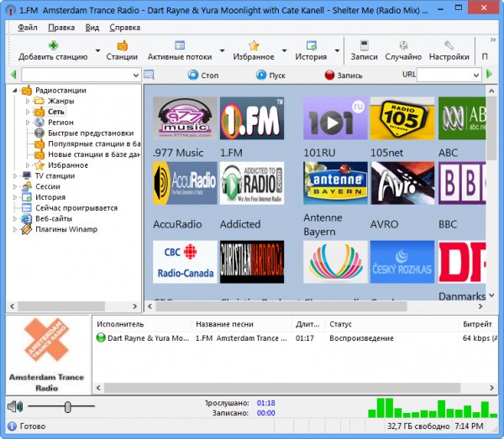
Task: Sort by Статус column header
Action: pyautogui.click(x=392, y=324)
